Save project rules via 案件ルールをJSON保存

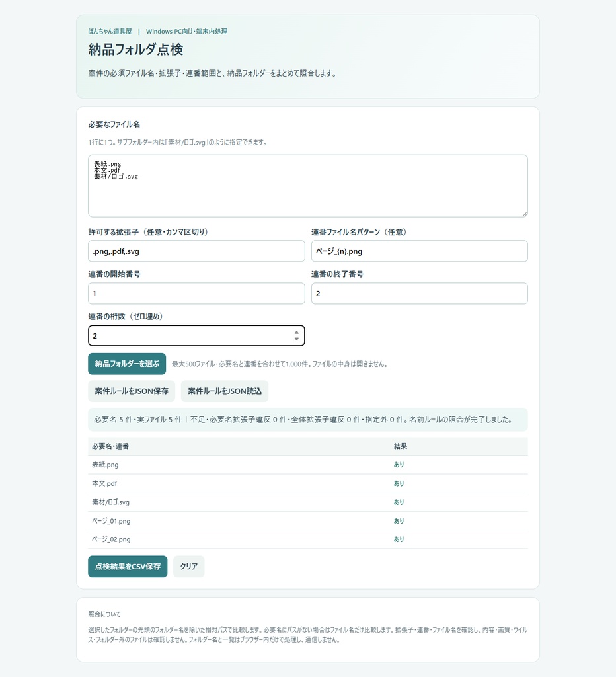(132, 391)
